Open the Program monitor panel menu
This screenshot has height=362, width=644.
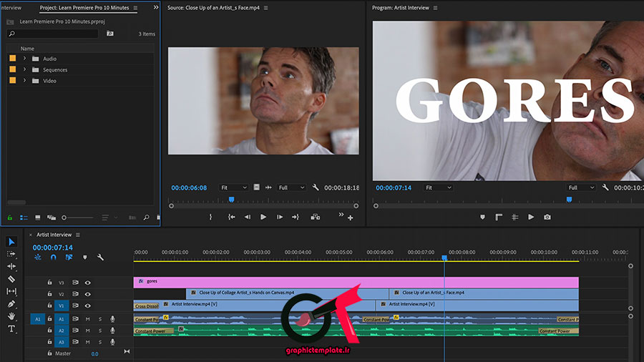pos(435,8)
